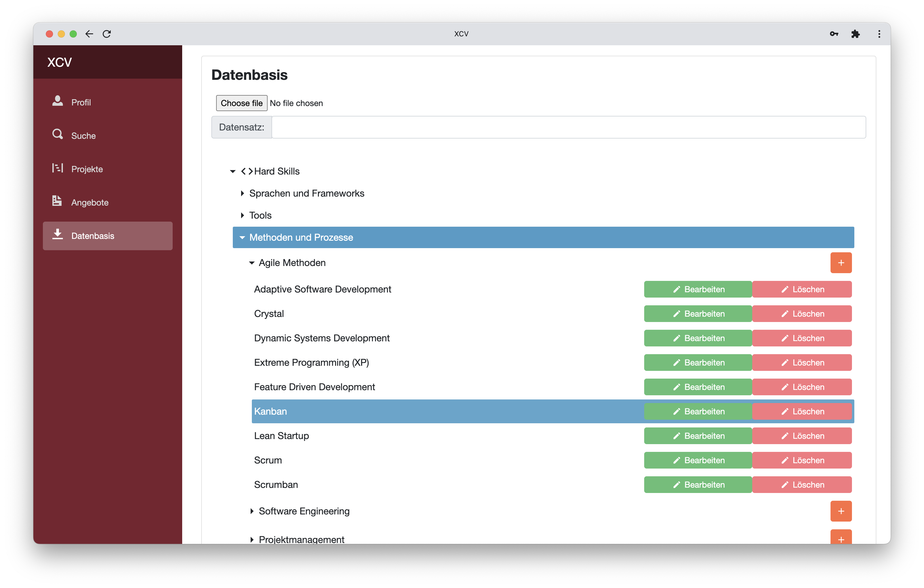Image resolution: width=924 pixels, height=588 pixels.
Task: Select the Scrumban row text
Action: pos(276,485)
